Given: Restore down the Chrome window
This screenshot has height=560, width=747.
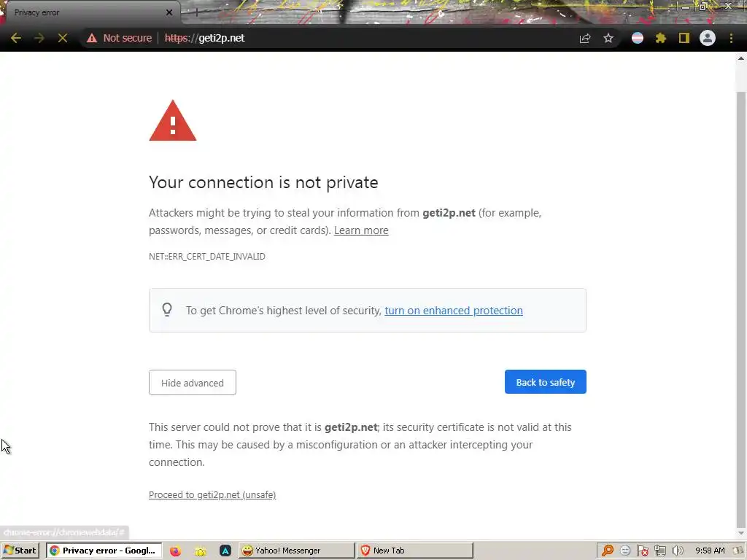Looking at the screenshot, I should pos(703,7).
